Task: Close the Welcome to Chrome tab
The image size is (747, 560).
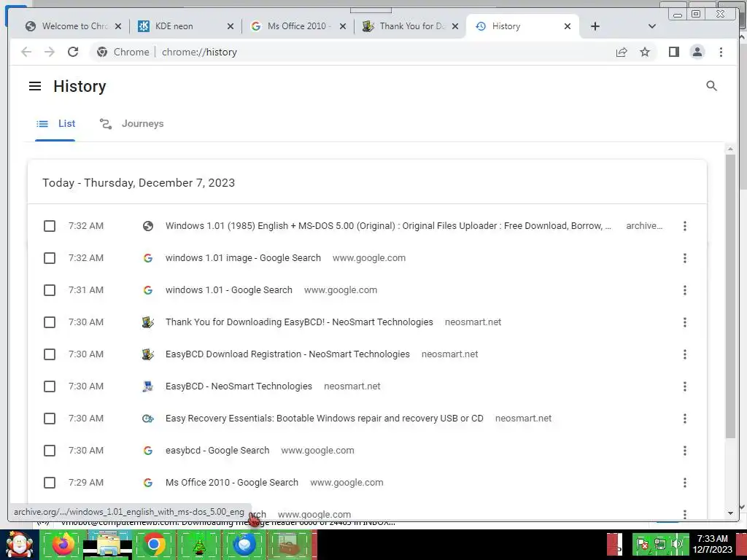Action: 118,26
